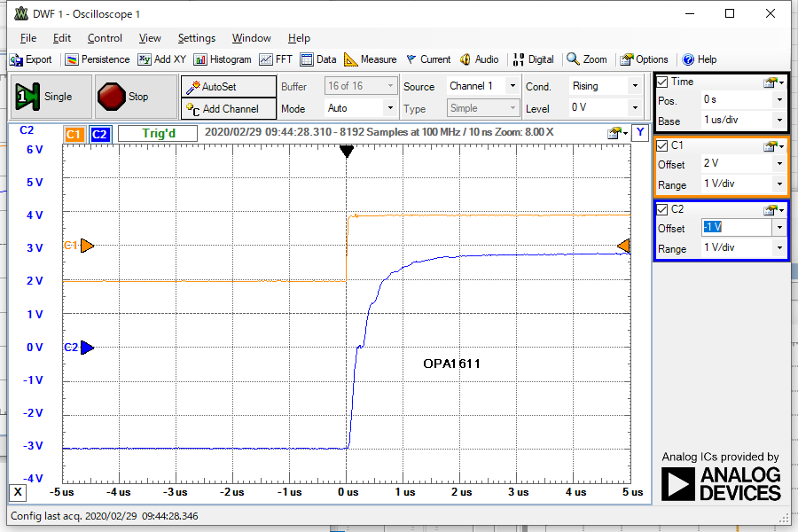
Task: Click the Config last acq. status text
Action: coord(105,516)
